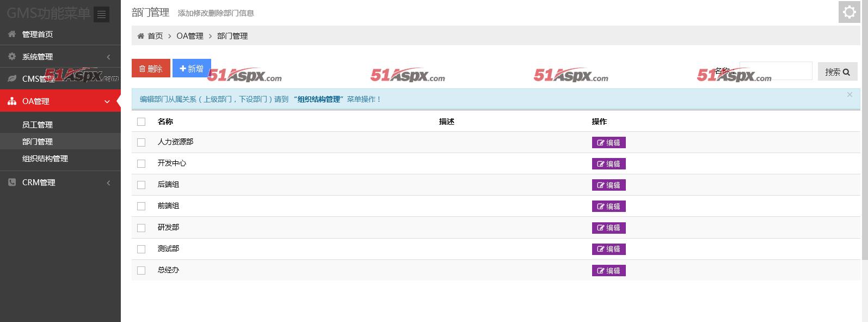Edit the 人力资源部 department
868x322 pixels.
[609, 143]
